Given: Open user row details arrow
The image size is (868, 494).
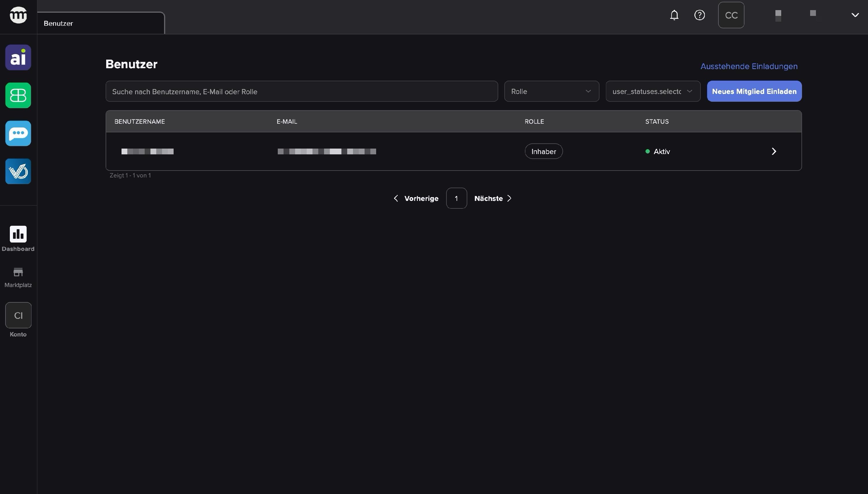Looking at the screenshot, I should 774,151.
